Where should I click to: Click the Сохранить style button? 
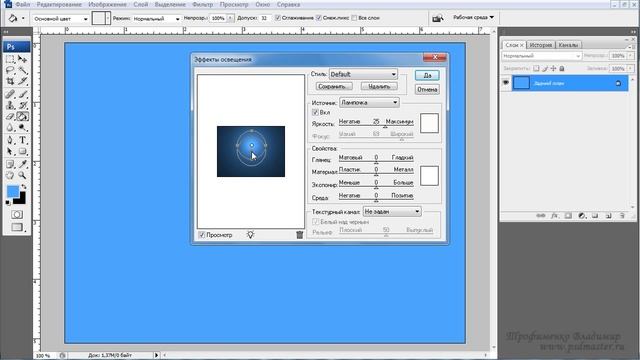click(334, 87)
